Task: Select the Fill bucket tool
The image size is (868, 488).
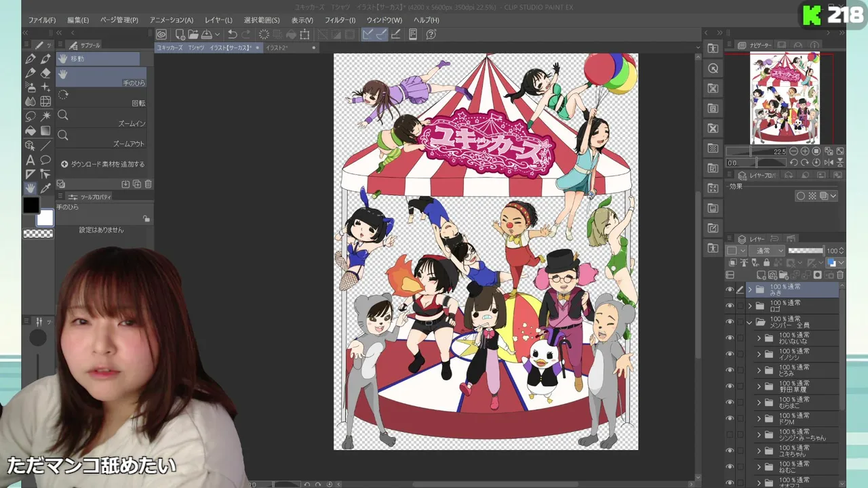Action: coord(30,131)
